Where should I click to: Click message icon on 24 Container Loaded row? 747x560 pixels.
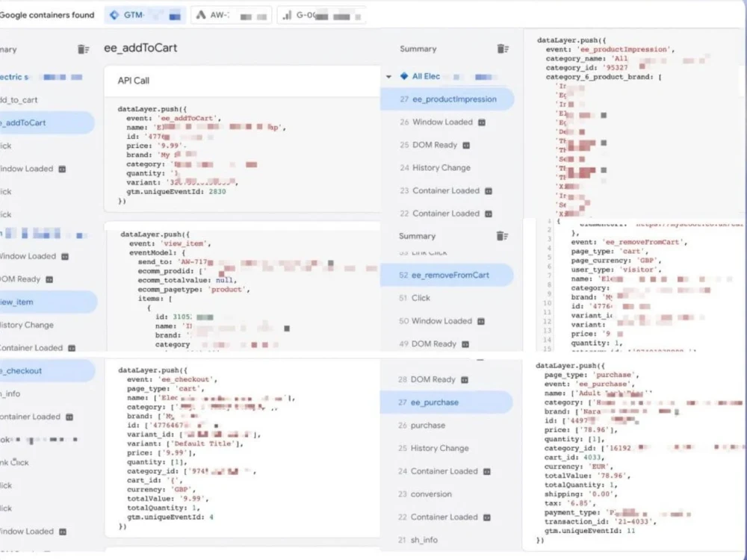486,471
